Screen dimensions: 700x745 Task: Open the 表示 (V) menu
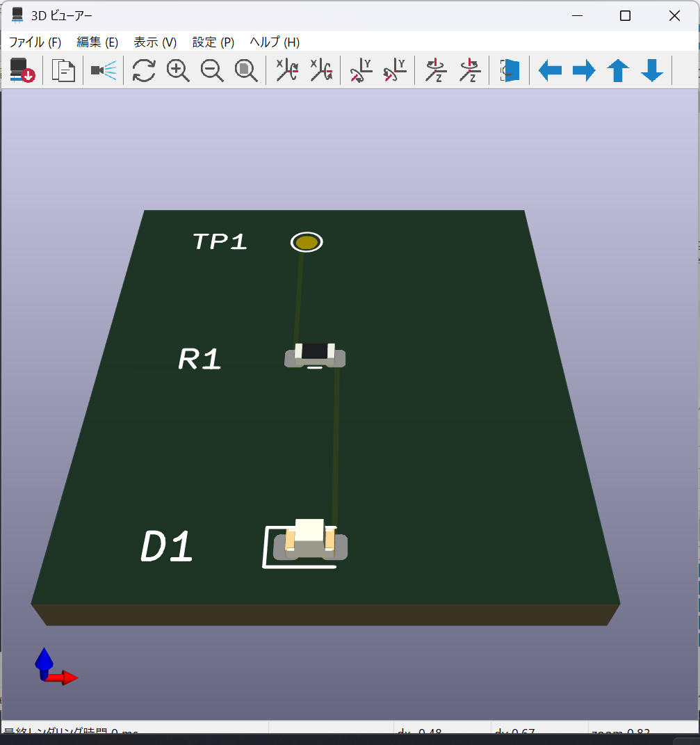(154, 42)
